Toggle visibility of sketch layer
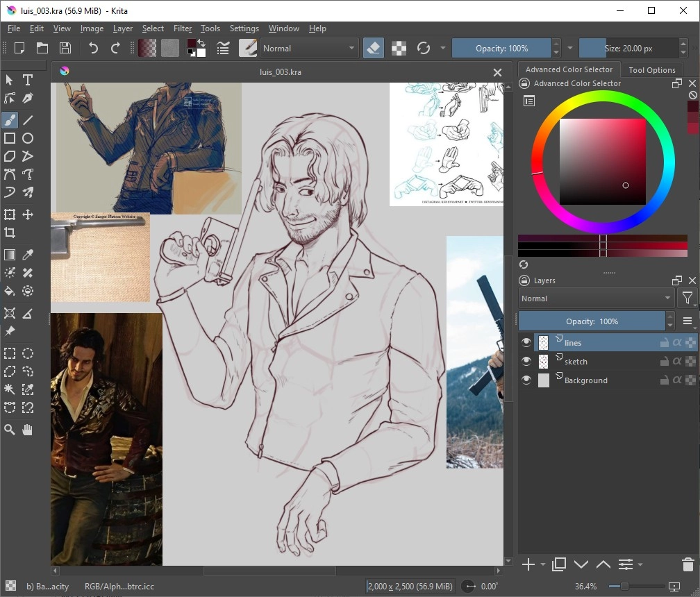 click(526, 361)
